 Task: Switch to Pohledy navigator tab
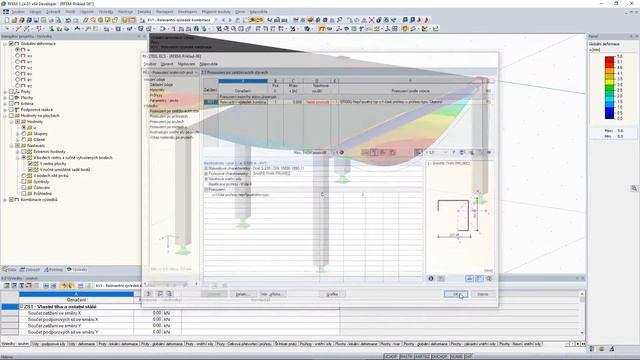pos(53,270)
